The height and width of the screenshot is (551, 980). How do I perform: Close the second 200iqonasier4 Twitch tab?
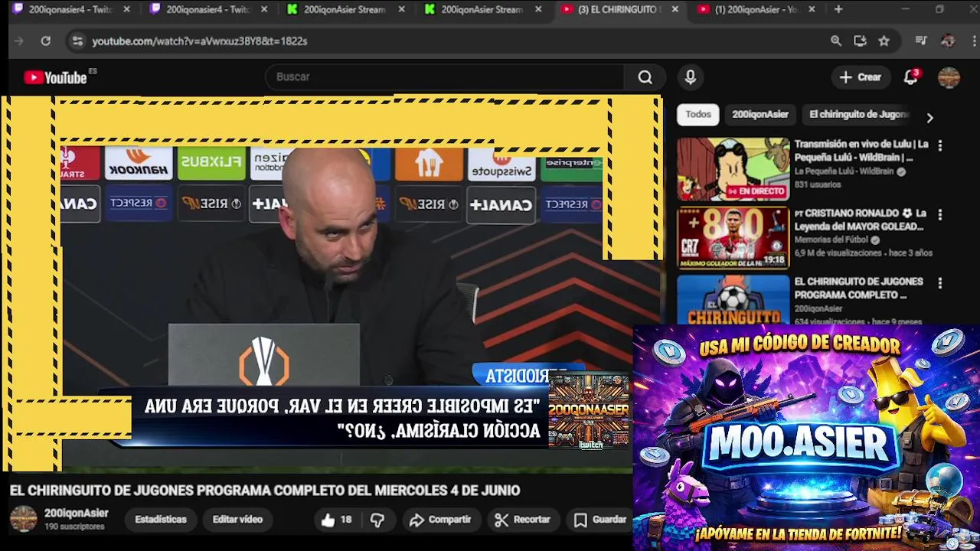265,9
